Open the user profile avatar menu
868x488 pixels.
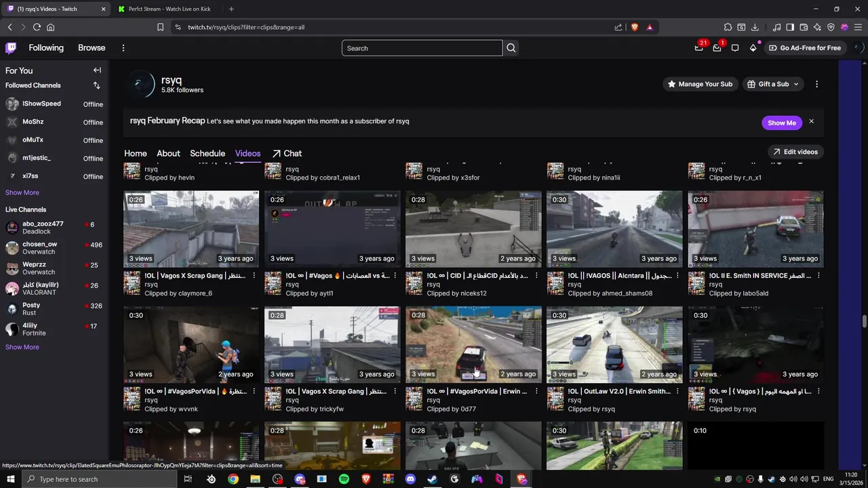(x=858, y=47)
